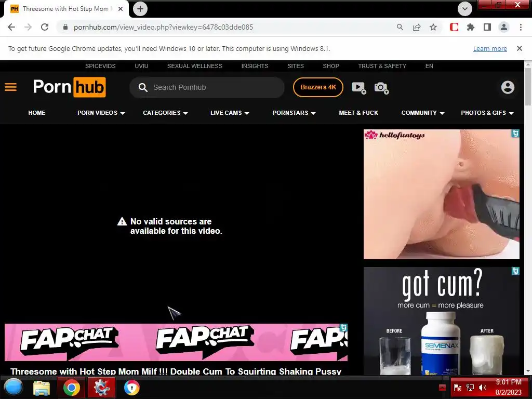Click the video player error area

170,226
